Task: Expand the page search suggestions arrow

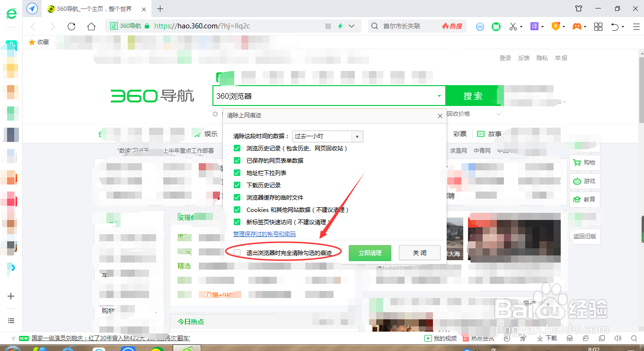Action: (440, 96)
